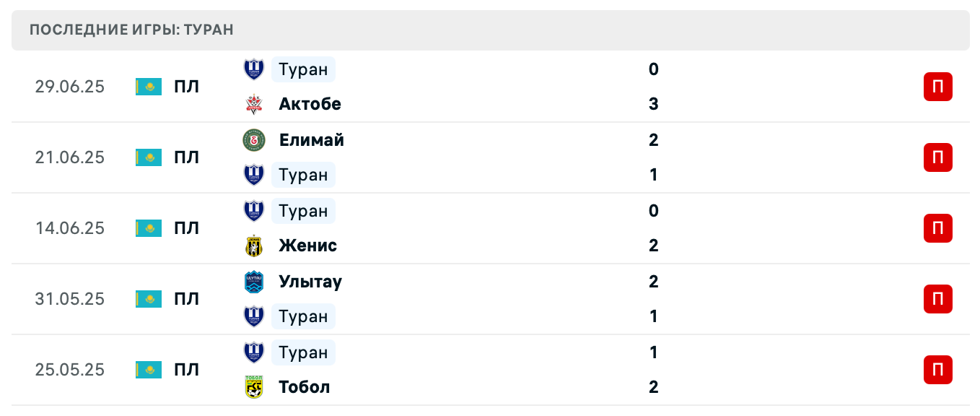980x416 pixels.
Task: Click the Aktobe club logo
Action: pyautogui.click(x=254, y=104)
